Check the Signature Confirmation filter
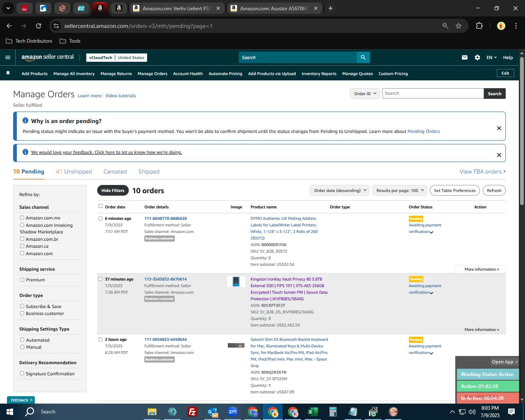The image size is (525, 420). click(x=22, y=373)
